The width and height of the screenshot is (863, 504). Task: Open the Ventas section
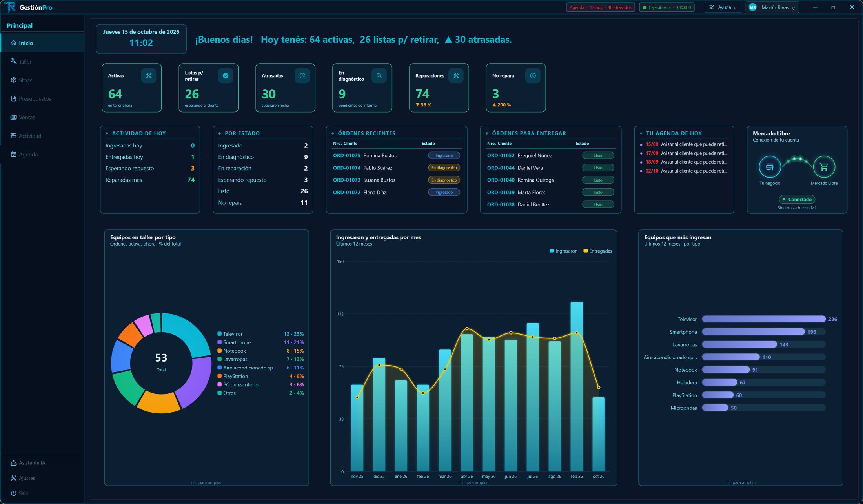(x=42, y=117)
